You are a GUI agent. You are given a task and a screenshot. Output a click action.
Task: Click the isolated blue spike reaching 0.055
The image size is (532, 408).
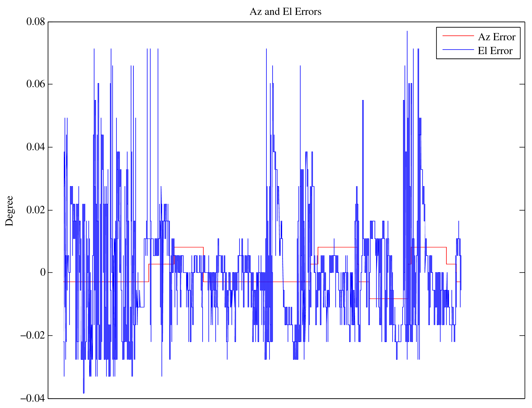click(363, 101)
